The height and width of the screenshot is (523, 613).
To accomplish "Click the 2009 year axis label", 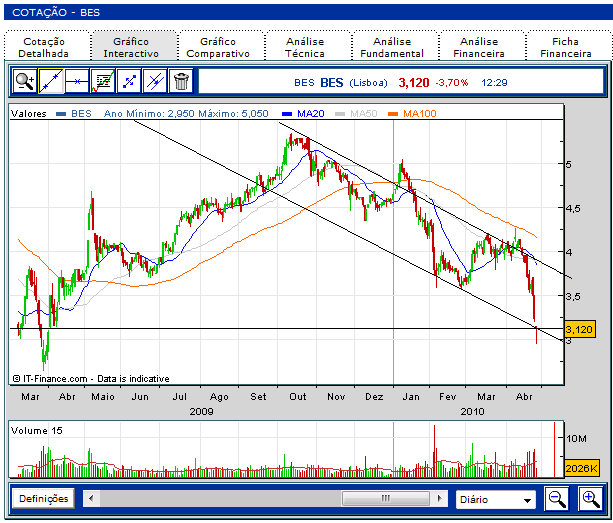I will pyautogui.click(x=201, y=412).
